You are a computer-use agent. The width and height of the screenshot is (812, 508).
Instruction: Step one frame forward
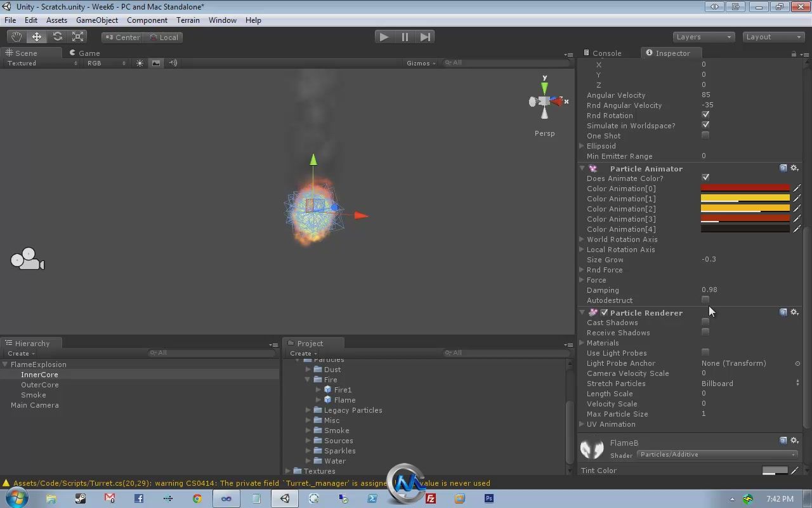(426, 37)
